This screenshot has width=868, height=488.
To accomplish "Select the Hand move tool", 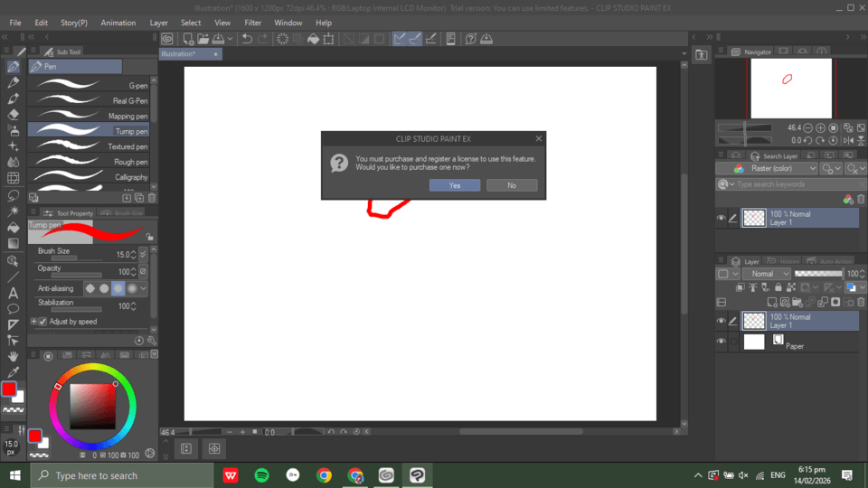I will 14,356.
